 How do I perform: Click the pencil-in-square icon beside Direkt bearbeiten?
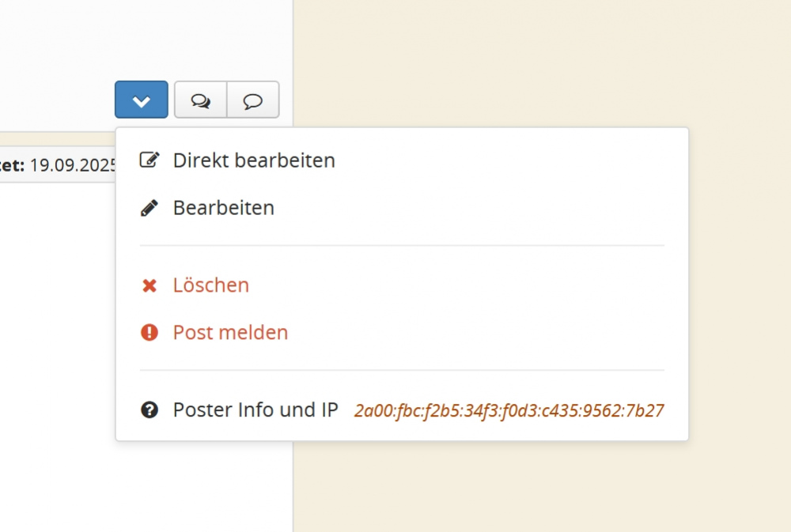point(149,160)
